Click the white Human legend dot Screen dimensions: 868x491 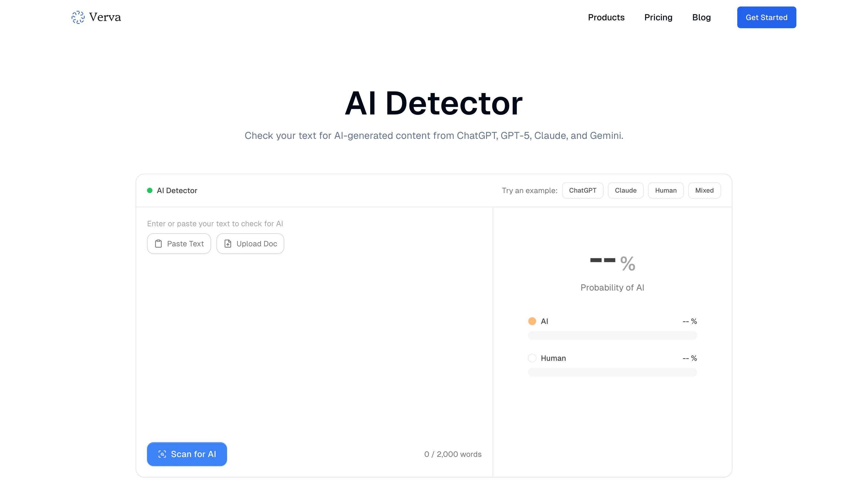[x=532, y=358]
